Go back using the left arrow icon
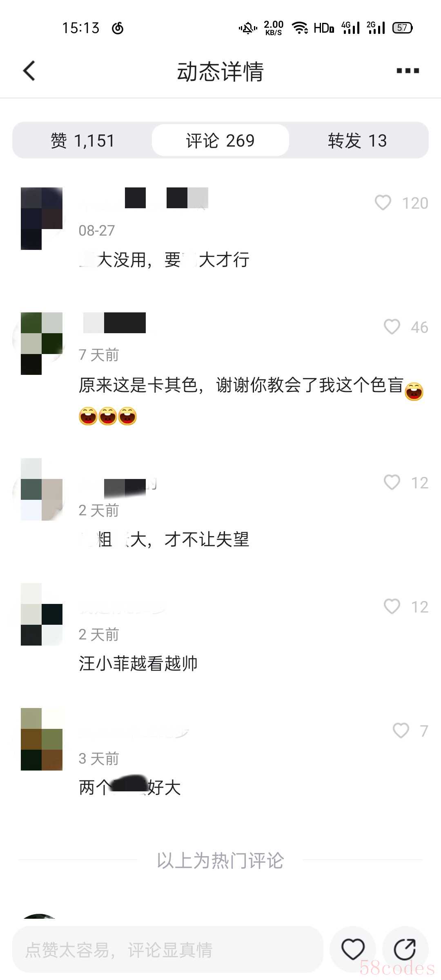The width and height of the screenshot is (441, 980). coord(29,71)
